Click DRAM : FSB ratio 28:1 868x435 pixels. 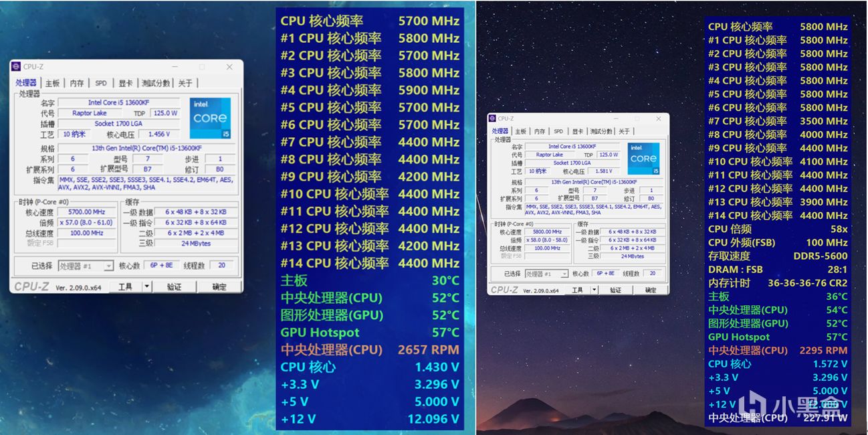pos(837,269)
